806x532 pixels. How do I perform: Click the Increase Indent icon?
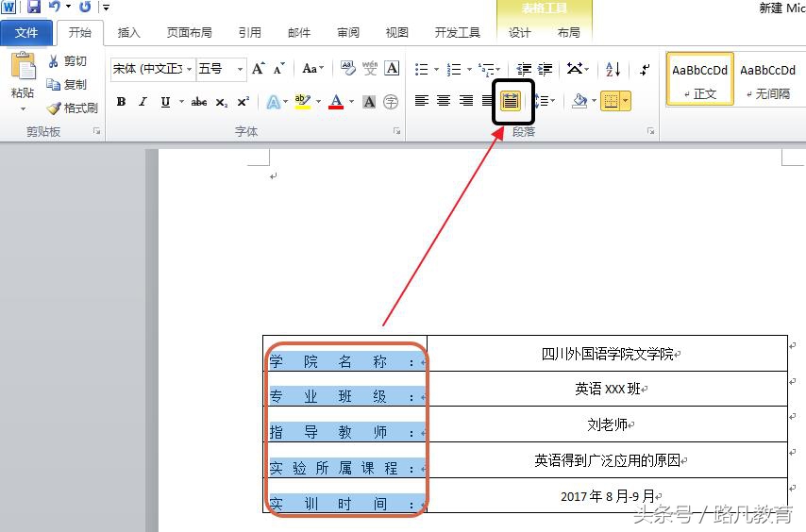[x=545, y=69]
